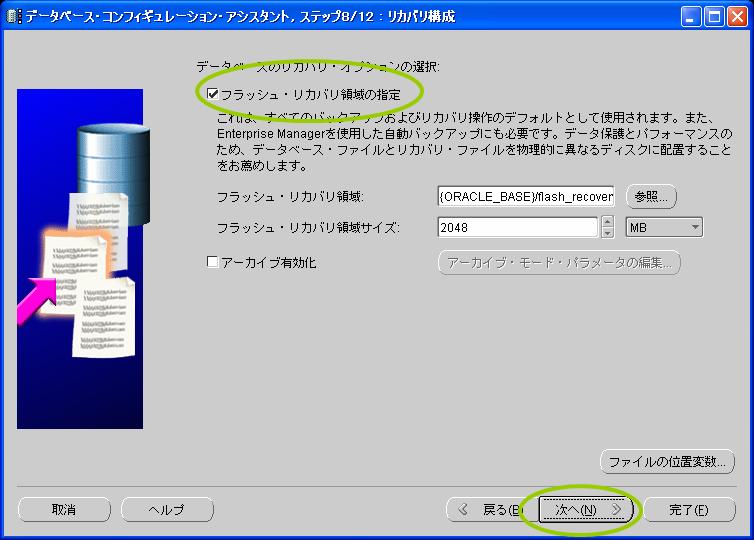
Task: Proceed with 次へ(N) button
Action: point(585,509)
